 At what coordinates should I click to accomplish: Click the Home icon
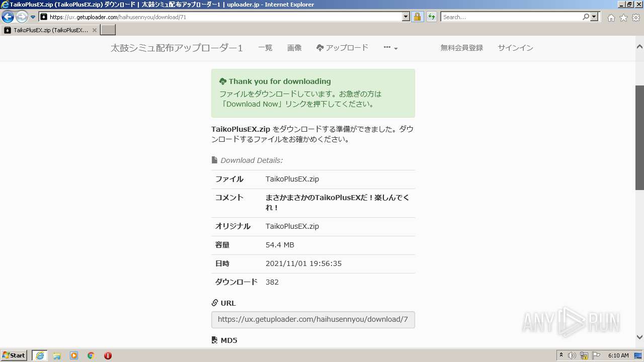coord(611,18)
